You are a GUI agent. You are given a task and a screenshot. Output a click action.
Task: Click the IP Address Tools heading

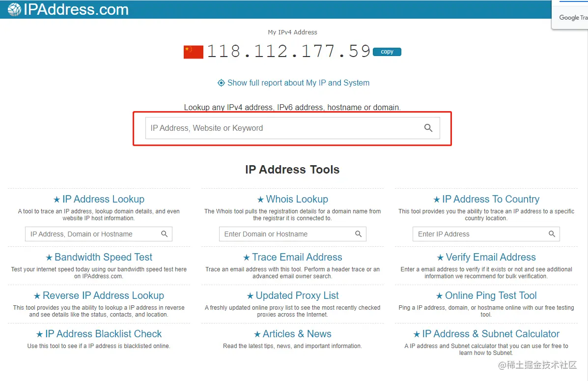[x=292, y=170]
